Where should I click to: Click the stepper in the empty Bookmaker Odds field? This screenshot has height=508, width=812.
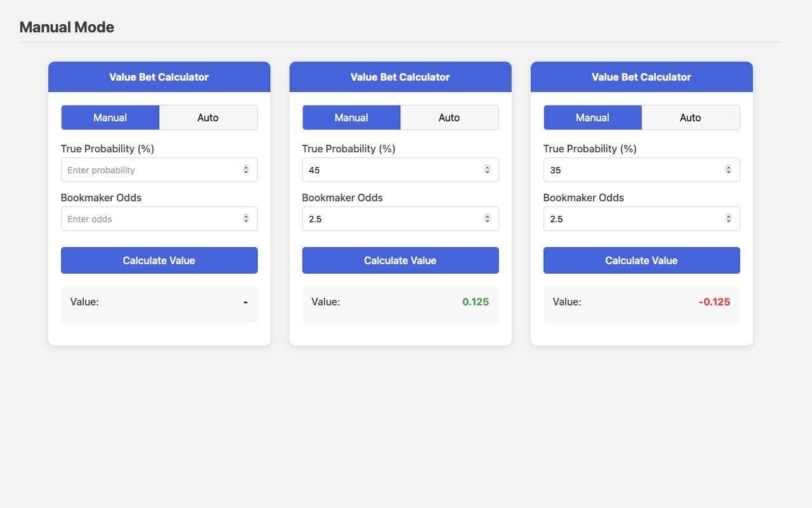tap(246, 219)
